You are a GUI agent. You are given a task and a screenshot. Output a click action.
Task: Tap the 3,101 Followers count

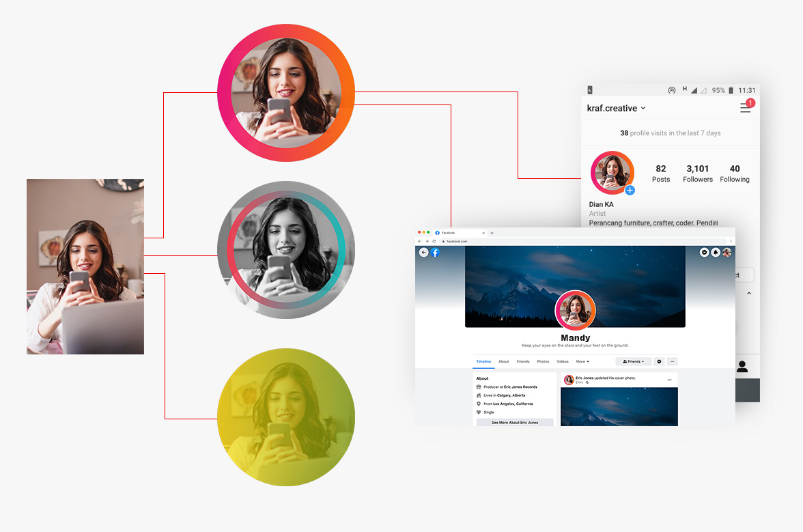tap(697, 173)
